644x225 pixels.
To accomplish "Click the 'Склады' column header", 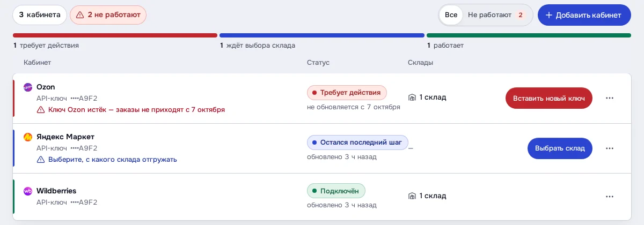I will point(420,63).
